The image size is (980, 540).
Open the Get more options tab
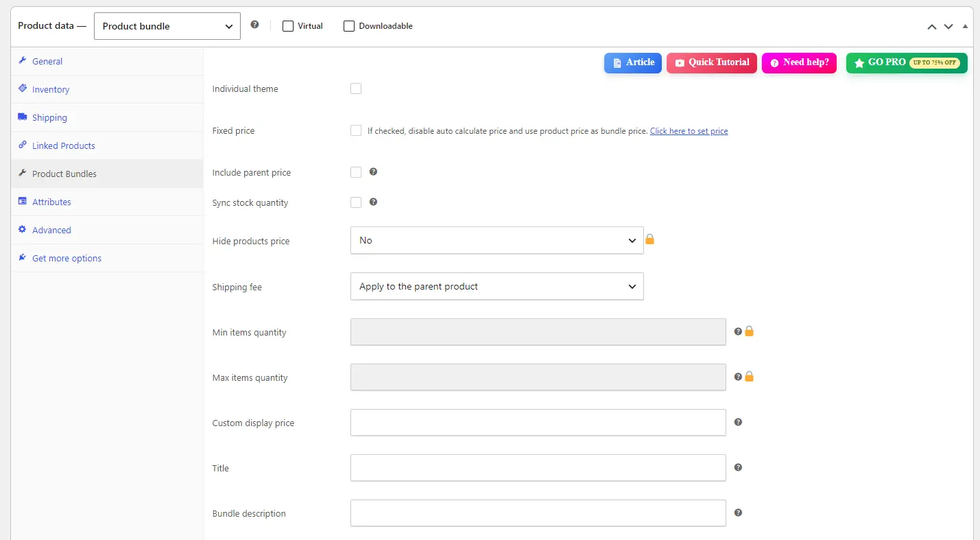(107, 258)
